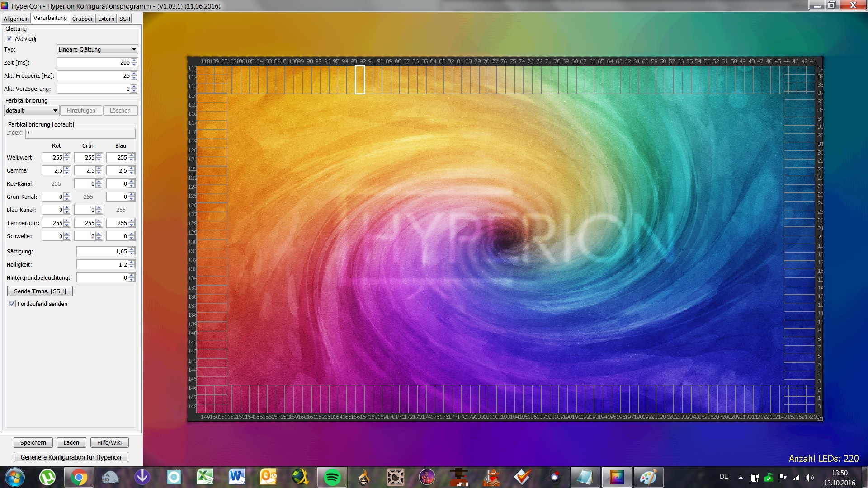
Task: Switch to the Grabber tab
Action: click(x=82, y=19)
